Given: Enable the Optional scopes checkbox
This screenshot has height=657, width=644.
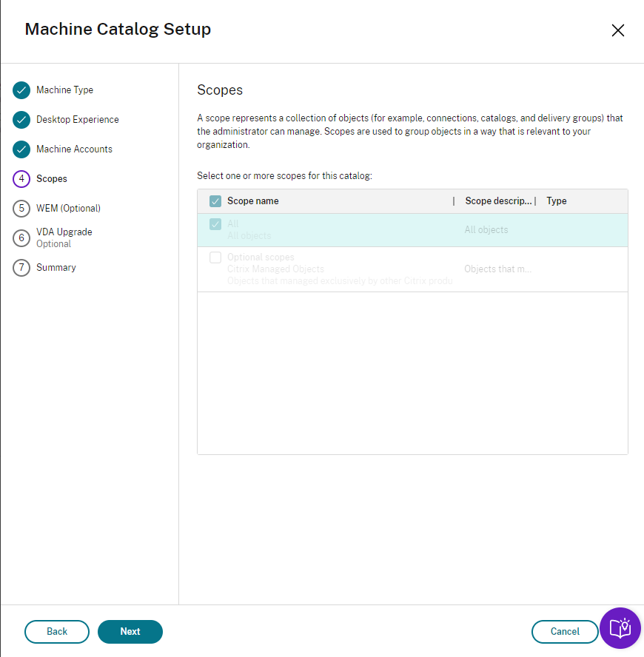Looking at the screenshot, I should [215, 257].
